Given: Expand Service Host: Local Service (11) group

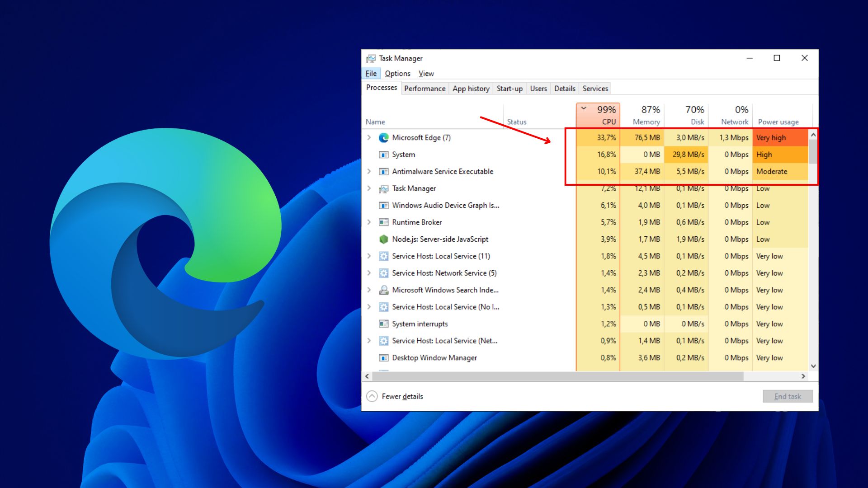Looking at the screenshot, I should click(369, 256).
